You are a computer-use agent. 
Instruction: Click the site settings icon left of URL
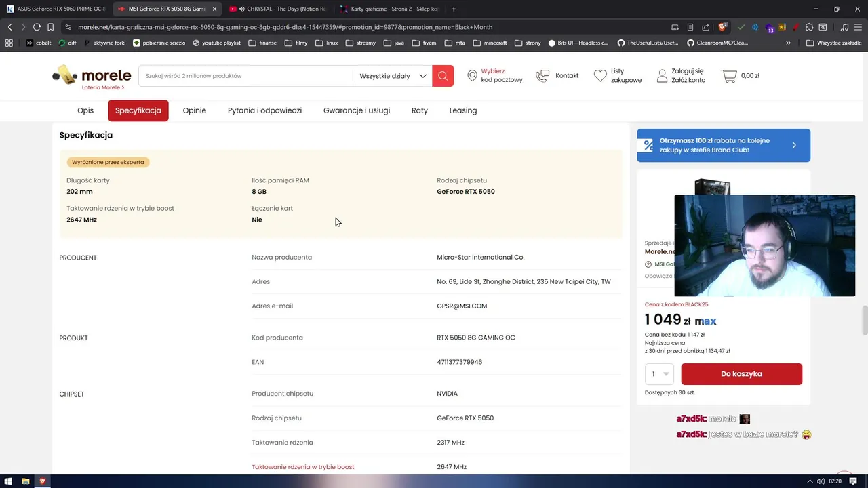68,27
